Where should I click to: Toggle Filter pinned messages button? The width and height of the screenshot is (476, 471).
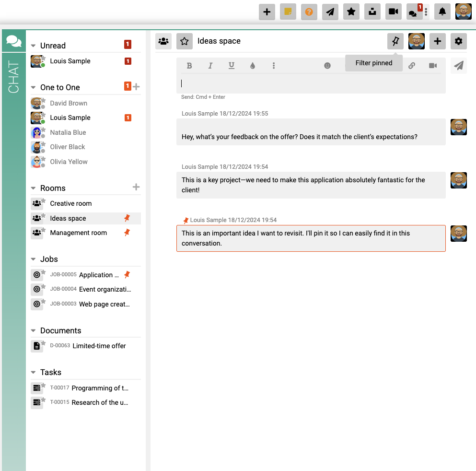[x=395, y=41]
